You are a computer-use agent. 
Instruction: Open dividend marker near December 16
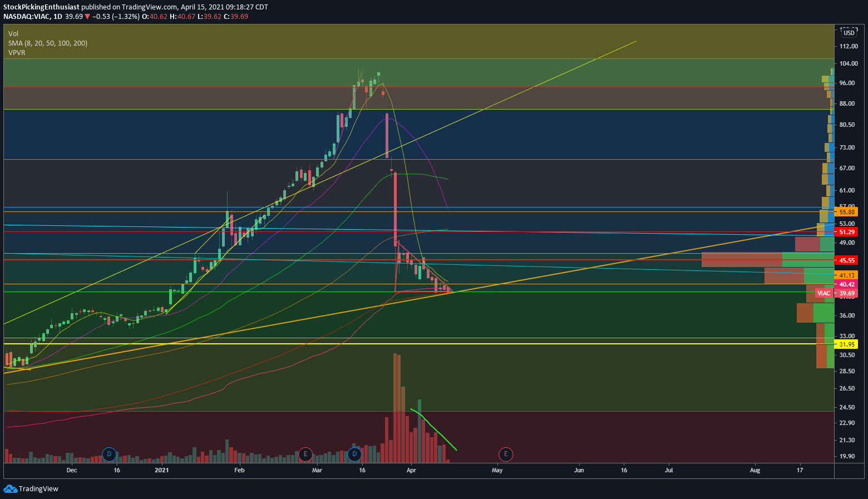point(109,454)
